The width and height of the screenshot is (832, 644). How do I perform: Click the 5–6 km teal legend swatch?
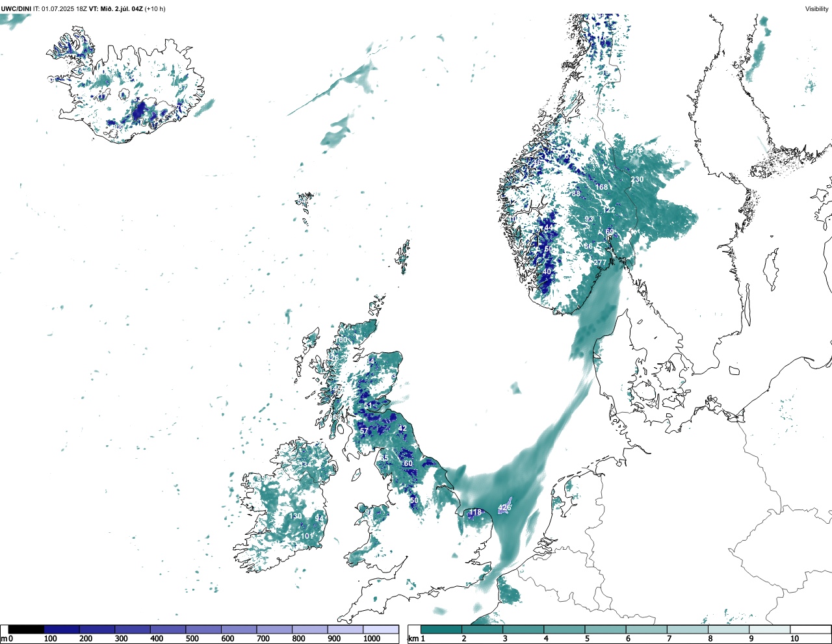tap(605, 630)
